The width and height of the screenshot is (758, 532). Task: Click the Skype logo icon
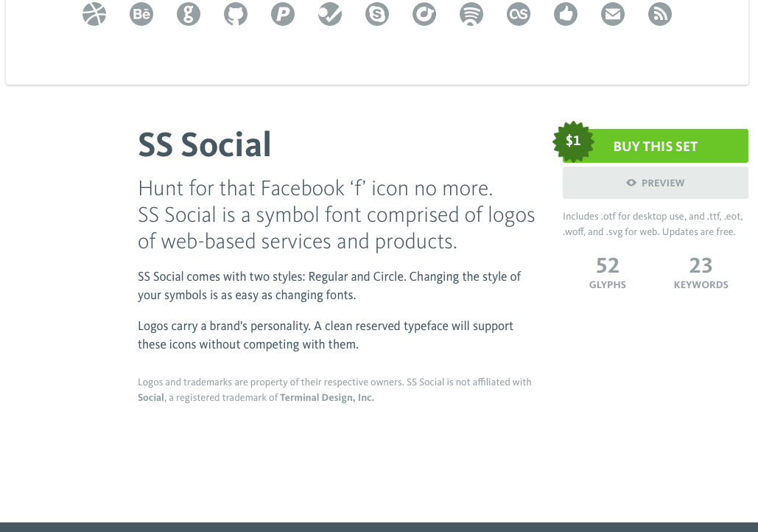coord(377,14)
